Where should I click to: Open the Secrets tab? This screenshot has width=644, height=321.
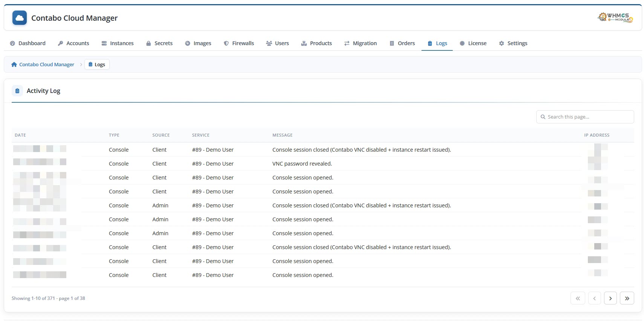[x=159, y=43]
